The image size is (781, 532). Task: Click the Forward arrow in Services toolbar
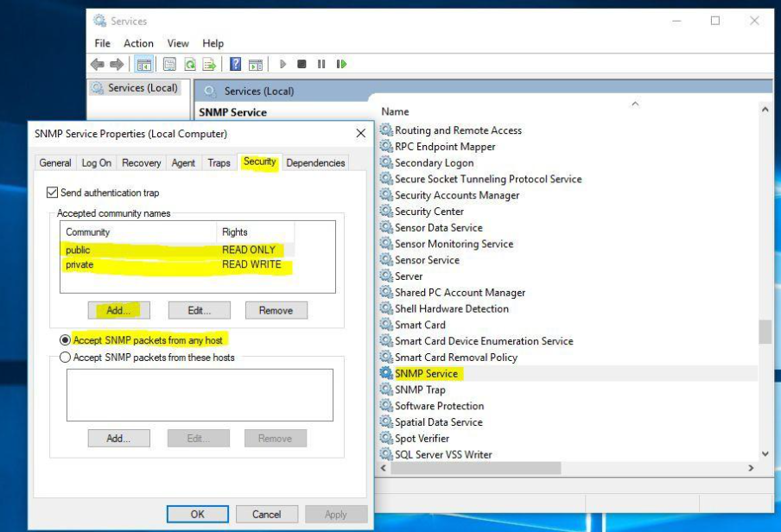pos(117,64)
